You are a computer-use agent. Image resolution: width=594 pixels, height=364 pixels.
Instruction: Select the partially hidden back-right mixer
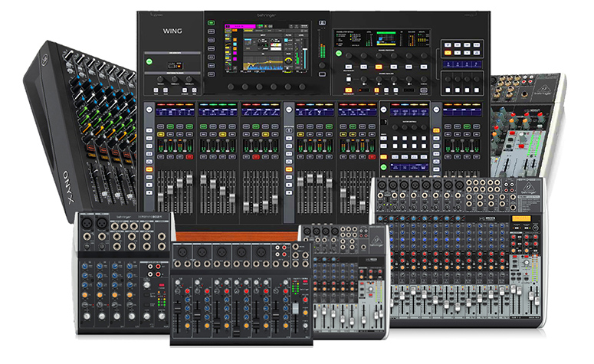point(527,125)
